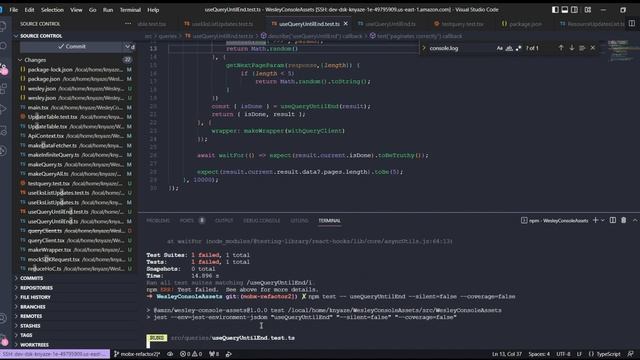Viewport: 640px width, 360px height.
Task: Toggle Match Whole Word in find widget
Action: pos(509,48)
